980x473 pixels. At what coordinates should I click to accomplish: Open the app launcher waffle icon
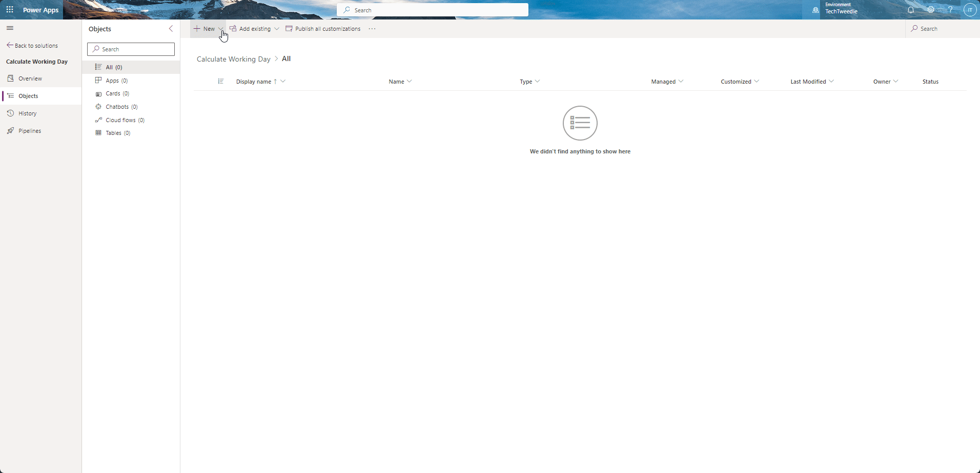(10, 10)
